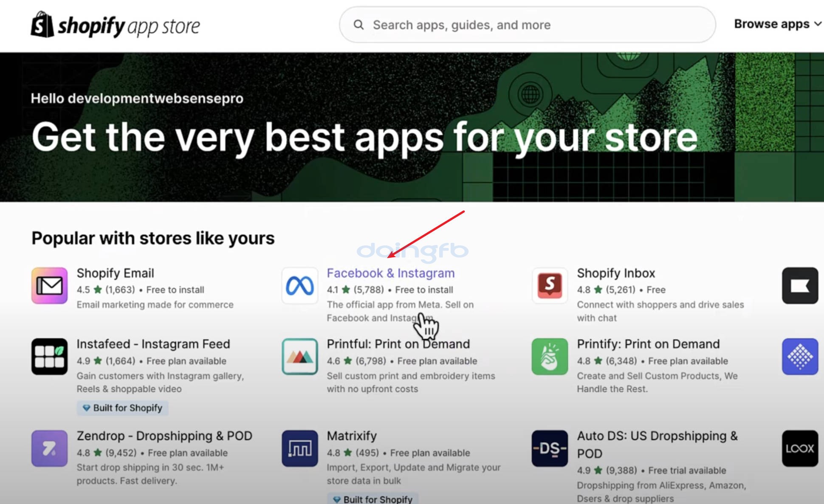Open the Matrixify app icon
Screen dimensions: 824x504
[x=299, y=448]
